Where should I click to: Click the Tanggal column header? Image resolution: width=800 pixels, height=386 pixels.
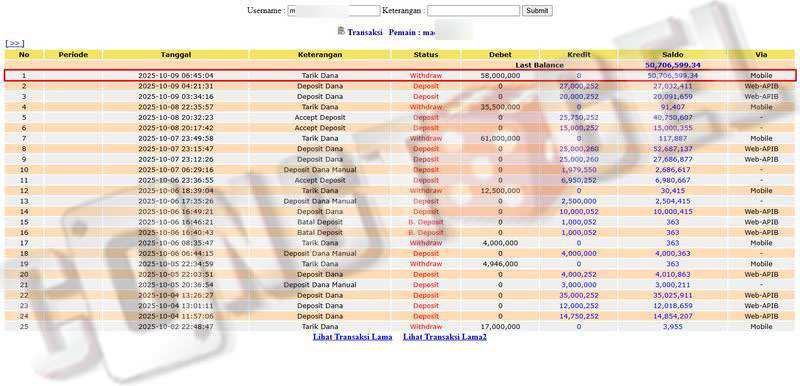click(176, 55)
